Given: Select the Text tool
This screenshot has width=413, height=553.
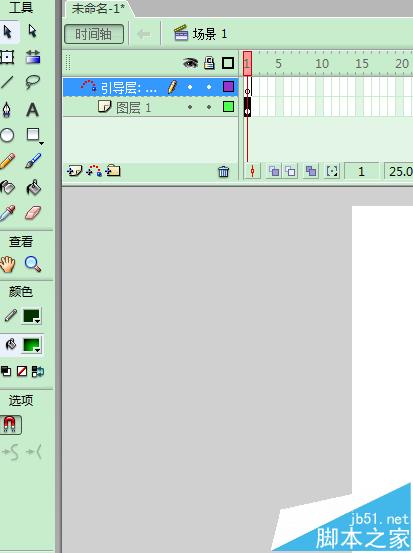Looking at the screenshot, I should tap(32, 109).
